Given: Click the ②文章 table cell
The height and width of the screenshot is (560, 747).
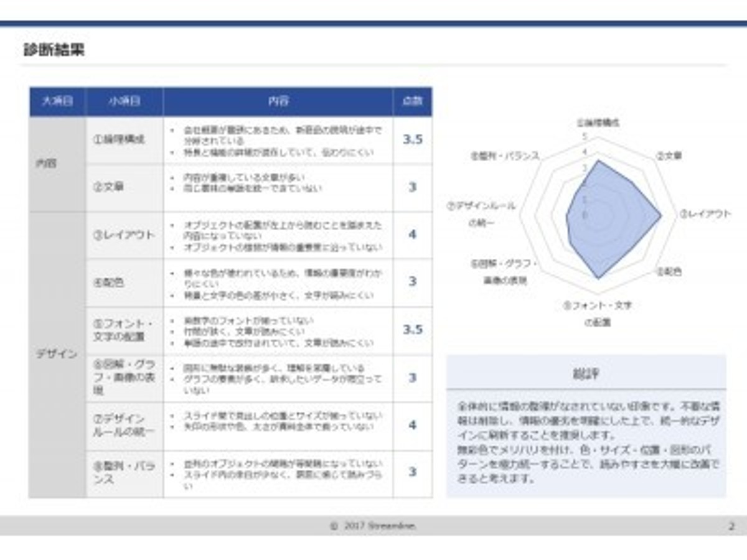Looking at the screenshot, I should (125, 188).
